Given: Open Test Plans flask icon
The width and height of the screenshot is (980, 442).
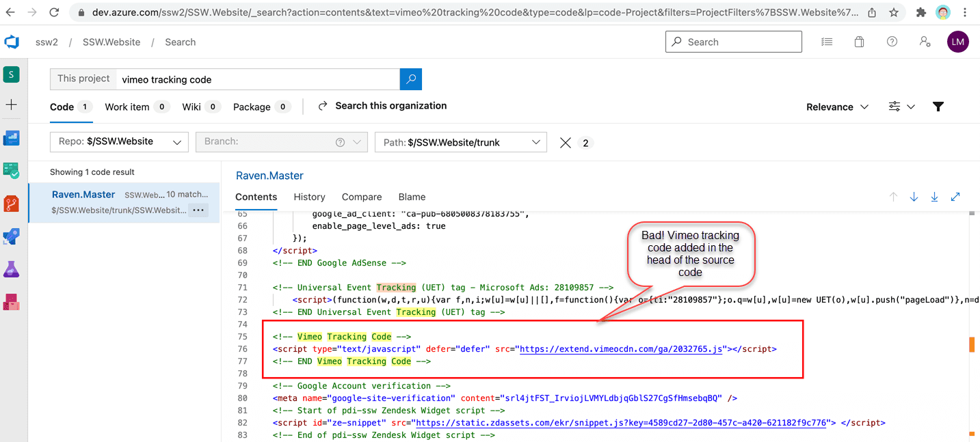Looking at the screenshot, I should coord(12,269).
